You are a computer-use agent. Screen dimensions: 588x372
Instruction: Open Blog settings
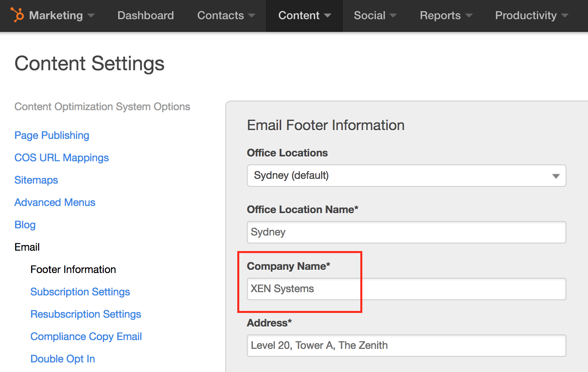click(25, 225)
